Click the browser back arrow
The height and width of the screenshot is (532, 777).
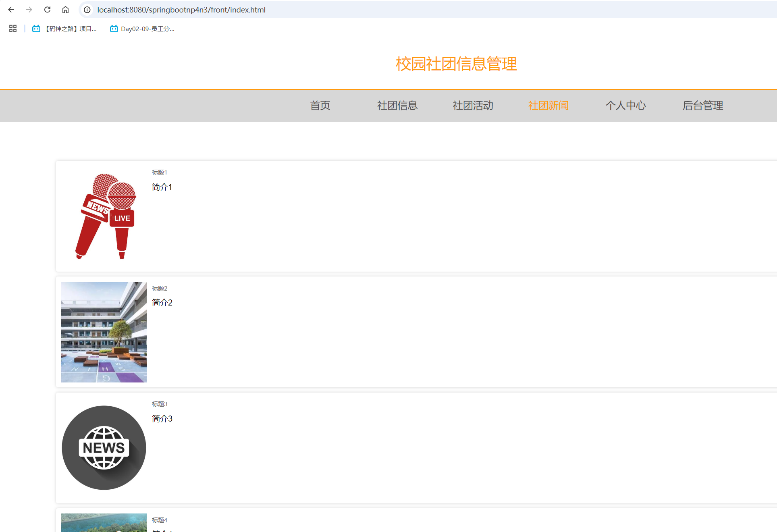(x=11, y=10)
